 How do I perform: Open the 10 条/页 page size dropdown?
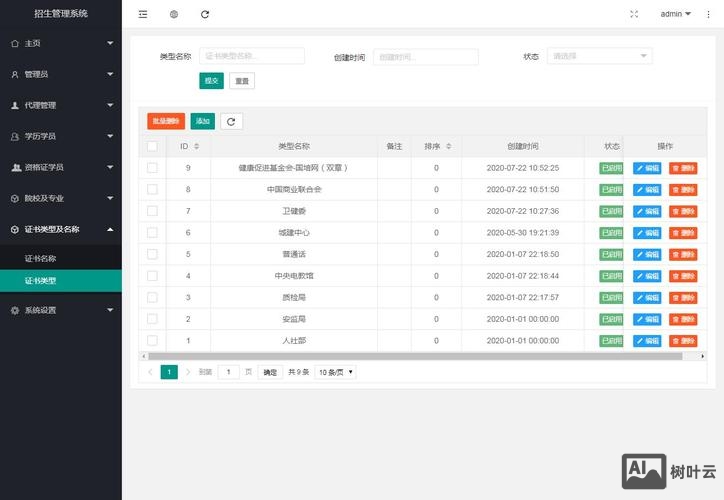[335, 372]
